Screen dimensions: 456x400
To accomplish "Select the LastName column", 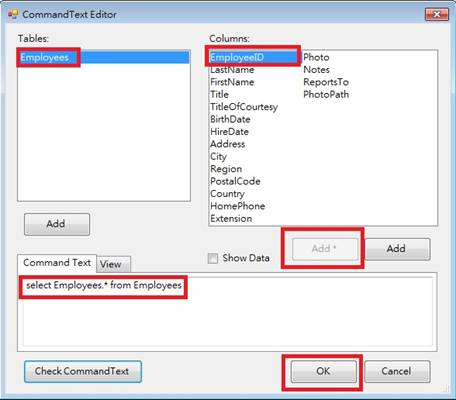I will coord(232,70).
